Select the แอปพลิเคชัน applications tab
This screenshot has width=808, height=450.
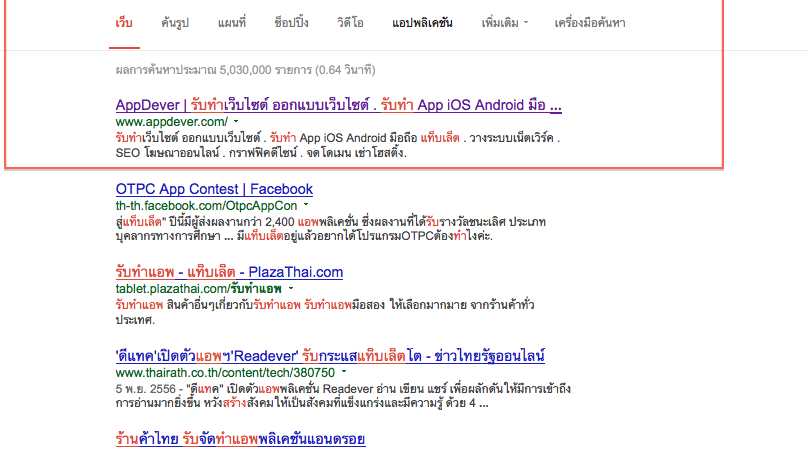pyautogui.click(x=422, y=21)
